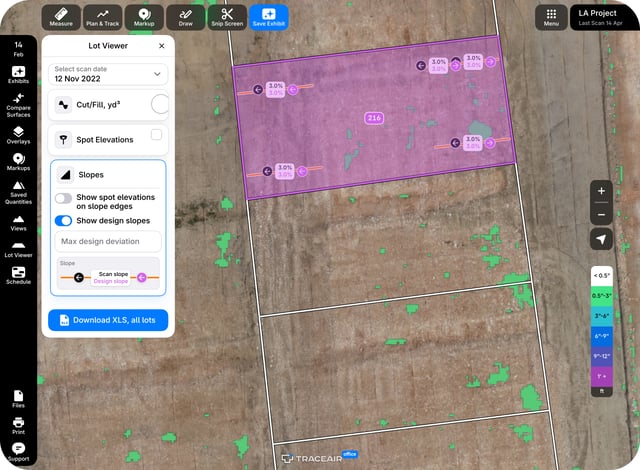Zoom in on the map

[x=601, y=191]
